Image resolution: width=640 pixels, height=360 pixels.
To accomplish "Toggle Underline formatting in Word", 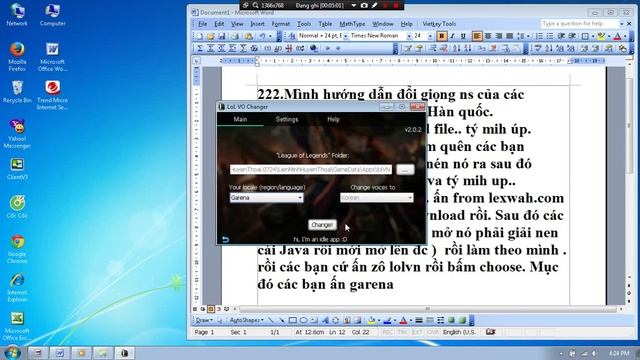I will pyautogui.click(x=463, y=36).
